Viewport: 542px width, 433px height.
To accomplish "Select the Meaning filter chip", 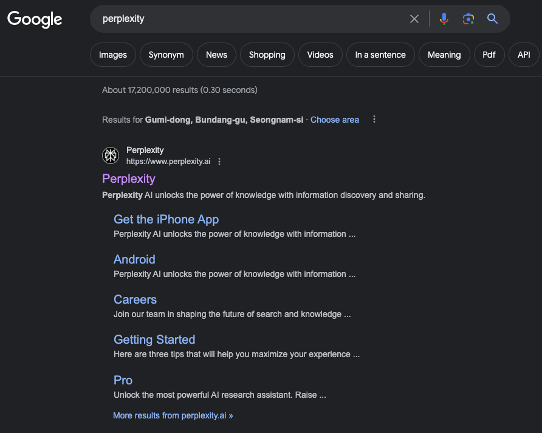I will click(x=444, y=55).
